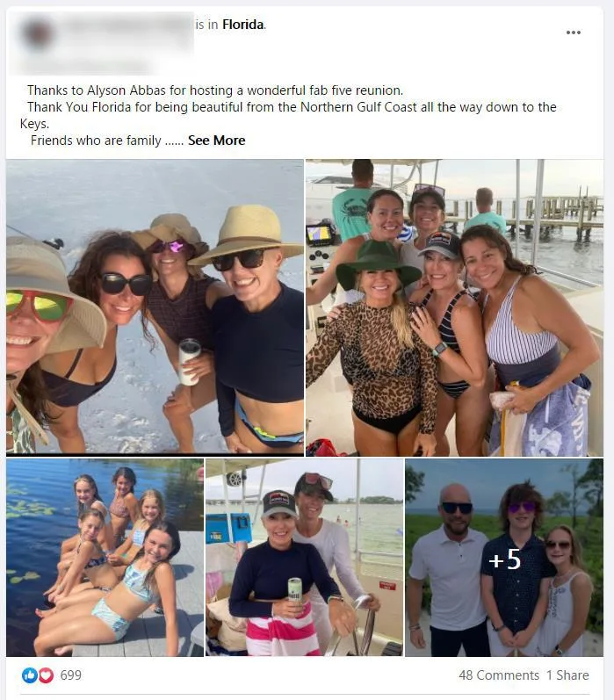Click the blue Like reaction icon
Viewport: 614px width, 700px height.
tap(30, 675)
